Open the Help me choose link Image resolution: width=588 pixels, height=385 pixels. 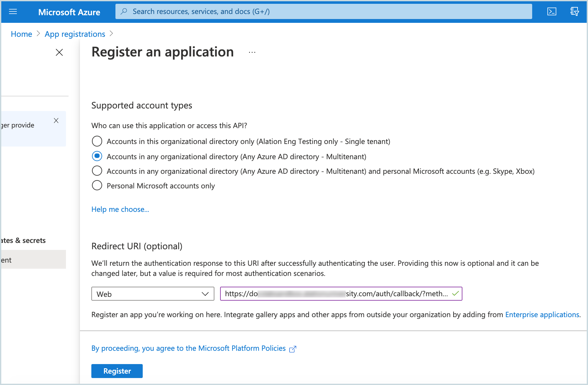[120, 209]
